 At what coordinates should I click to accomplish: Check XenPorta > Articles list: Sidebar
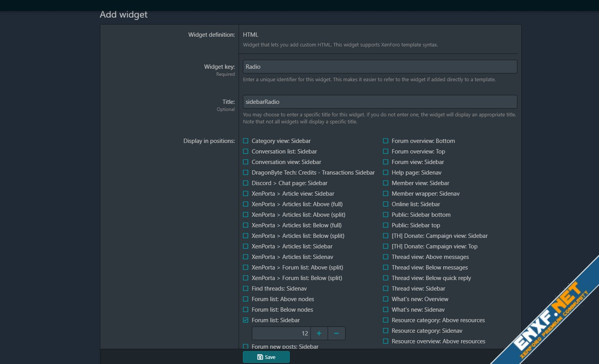[246, 246]
